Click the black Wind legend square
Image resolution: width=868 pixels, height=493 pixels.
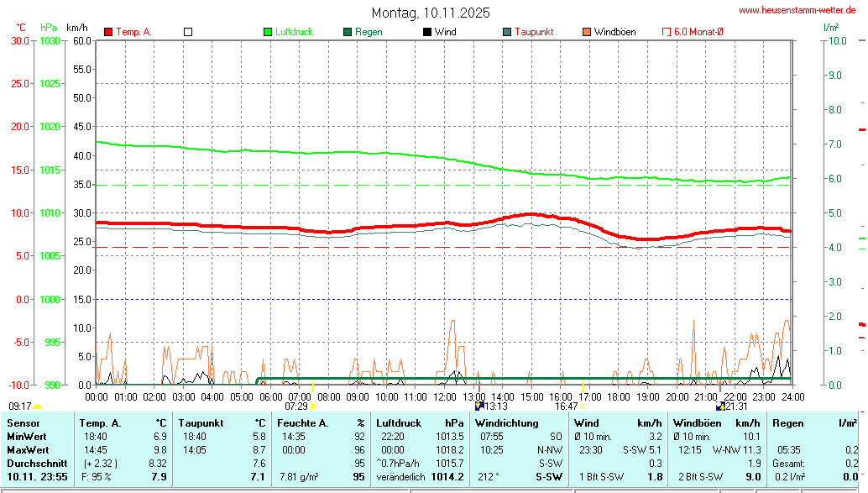(x=427, y=32)
